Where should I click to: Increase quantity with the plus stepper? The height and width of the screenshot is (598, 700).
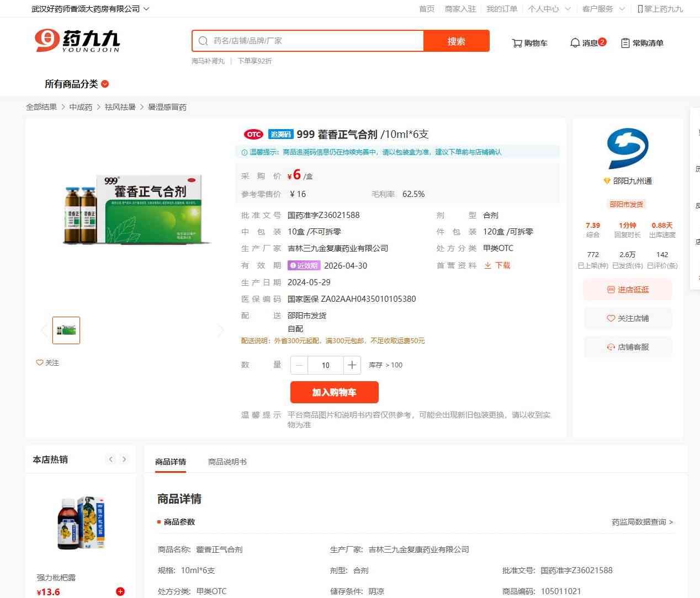point(352,365)
